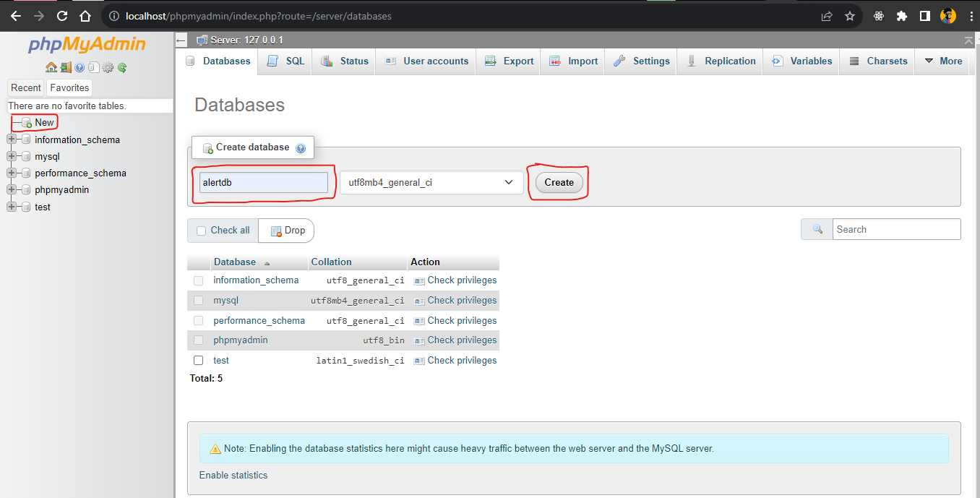Click into the Search databases field
The width and height of the screenshot is (980, 498).
896,229
